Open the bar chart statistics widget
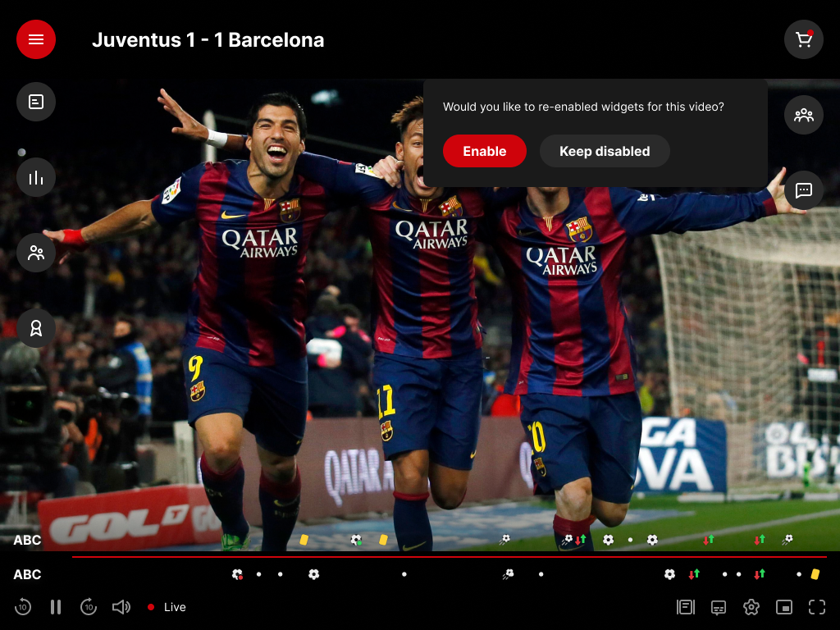Screen dimensions: 840x630 (x=36, y=177)
